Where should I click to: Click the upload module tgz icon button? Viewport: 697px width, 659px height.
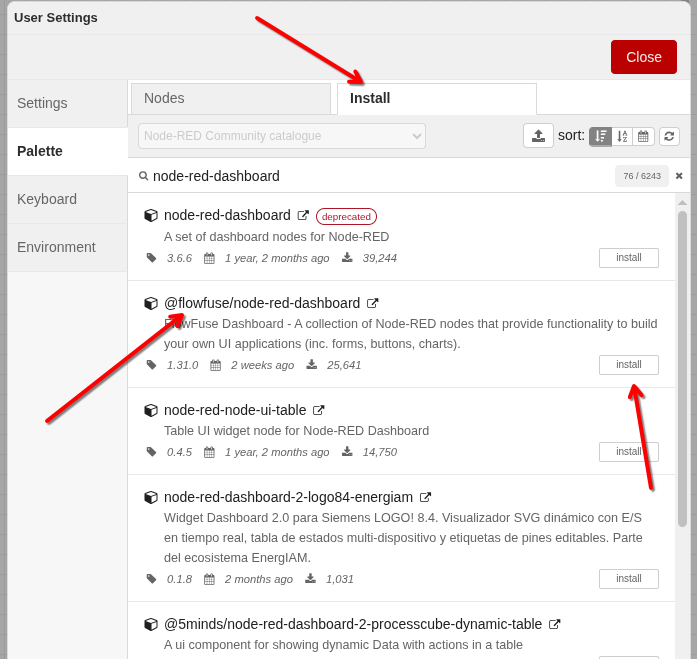pyautogui.click(x=538, y=136)
